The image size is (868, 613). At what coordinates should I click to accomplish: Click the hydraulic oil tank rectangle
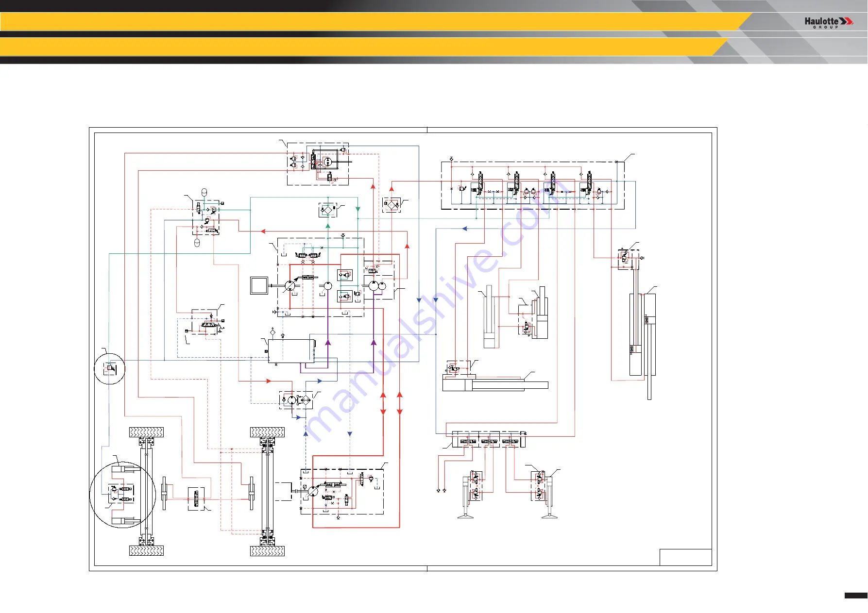coord(291,351)
